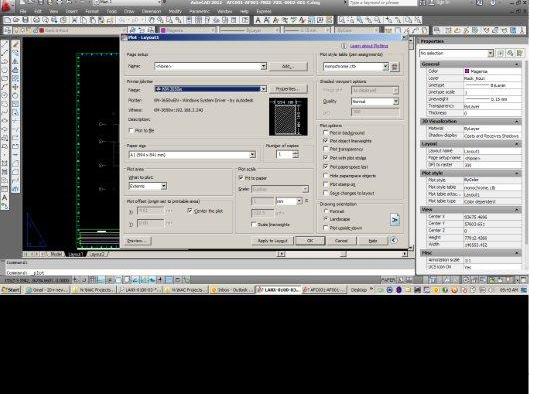Toggle Plot object lineweights checkbox

pyautogui.click(x=326, y=141)
